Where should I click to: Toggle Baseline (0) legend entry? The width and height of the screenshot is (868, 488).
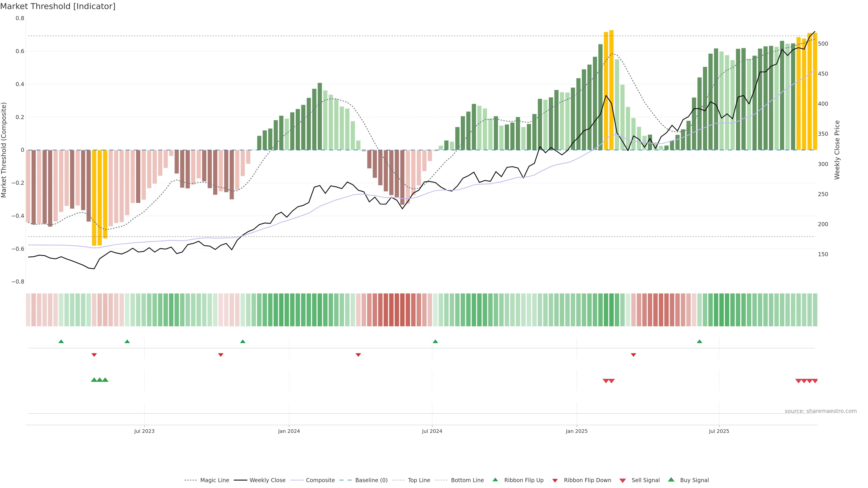pos(371,480)
